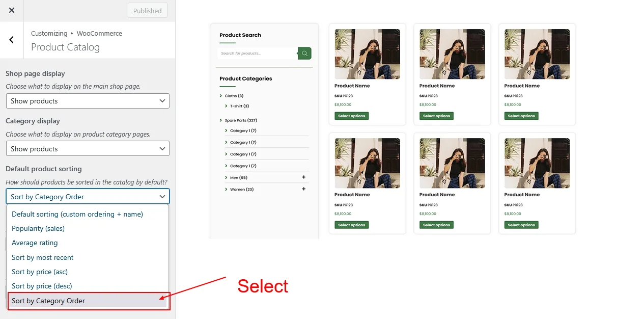Close the Customizer with the X icon
Viewport: 644px width, 319px height.
12,10
